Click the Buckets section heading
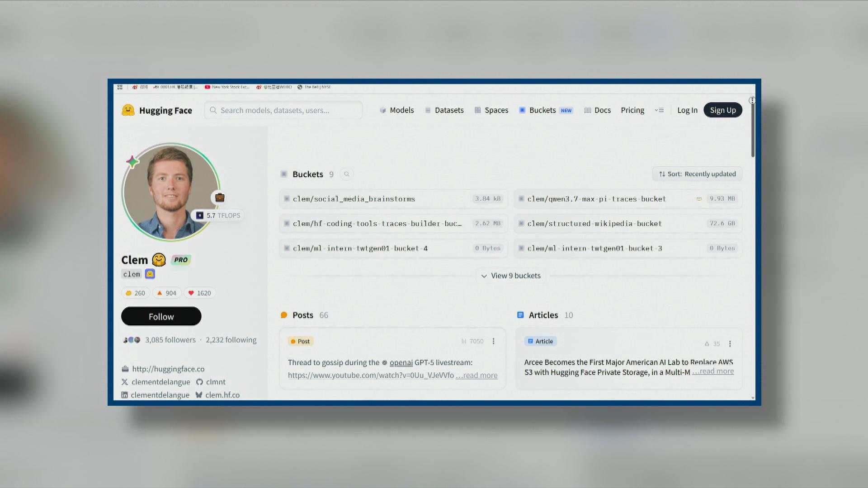 tap(307, 174)
